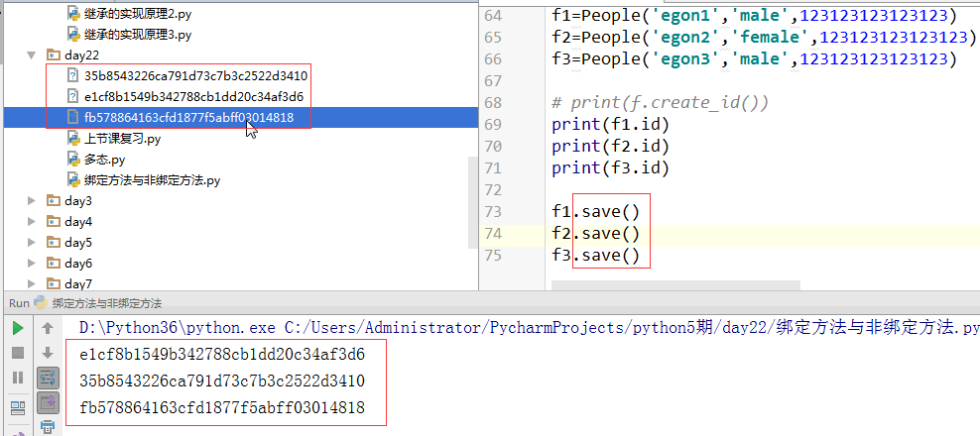
Task: Click gutter line number 69
Action: tap(493, 124)
